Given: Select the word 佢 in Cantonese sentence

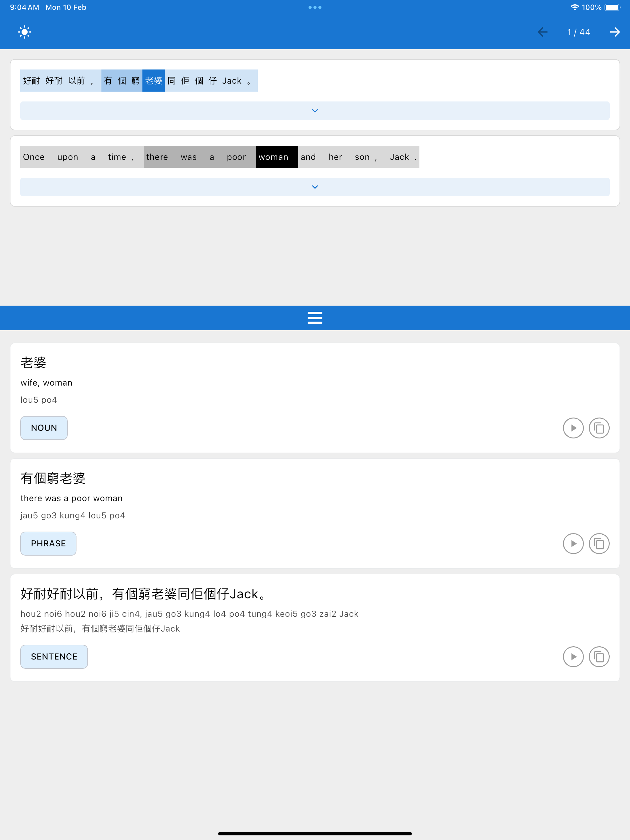Looking at the screenshot, I should click(x=185, y=81).
